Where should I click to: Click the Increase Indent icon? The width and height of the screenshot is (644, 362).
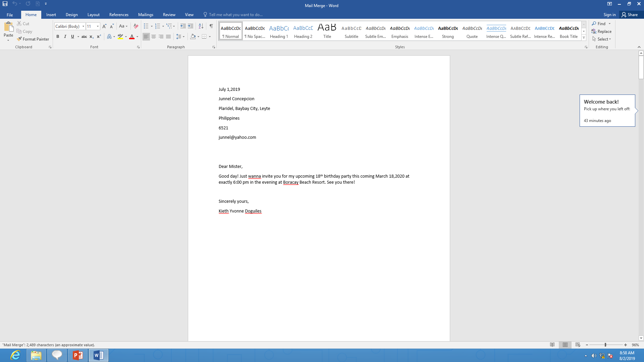click(191, 26)
